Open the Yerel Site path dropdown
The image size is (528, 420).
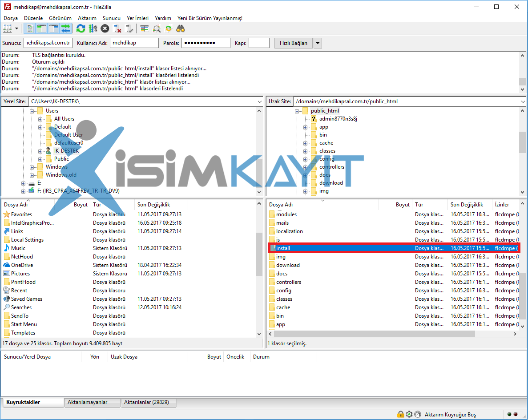[x=259, y=101]
